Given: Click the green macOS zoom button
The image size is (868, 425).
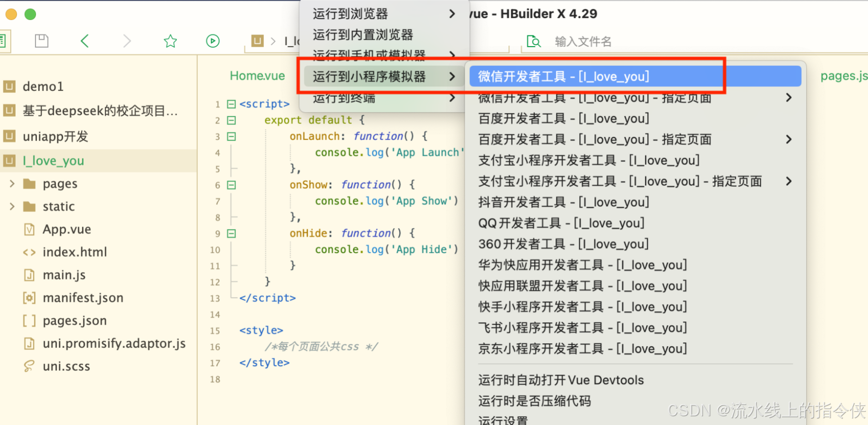Looking at the screenshot, I should (x=30, y=14).
